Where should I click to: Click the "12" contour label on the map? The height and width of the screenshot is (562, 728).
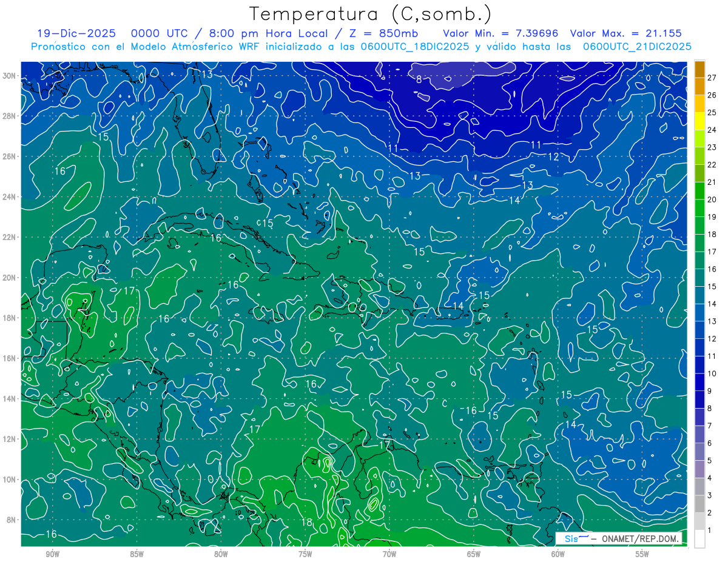point(553,157)
